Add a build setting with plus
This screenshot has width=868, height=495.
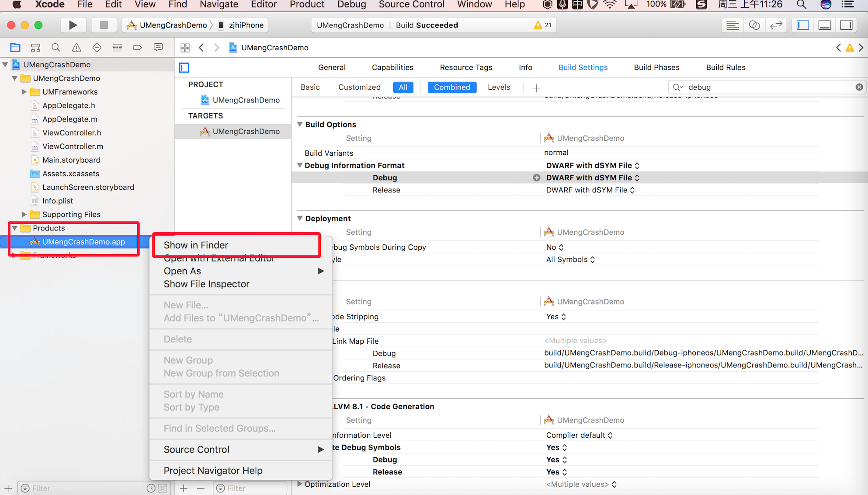[x=536, y=87]
